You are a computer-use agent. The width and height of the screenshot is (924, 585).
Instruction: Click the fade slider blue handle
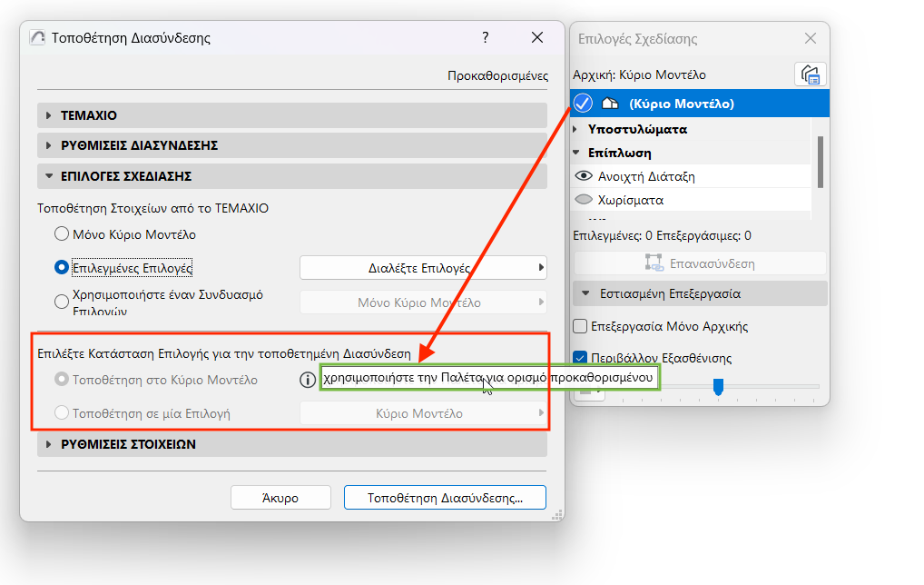[x=718, y=387]
